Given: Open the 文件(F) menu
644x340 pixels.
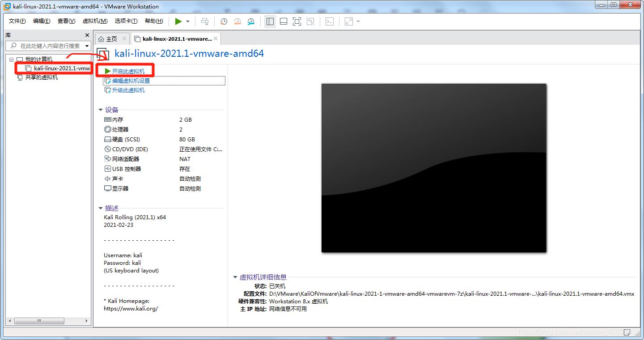Looking at the screenshot, I should pyautogui.click(x=17, y=21).
